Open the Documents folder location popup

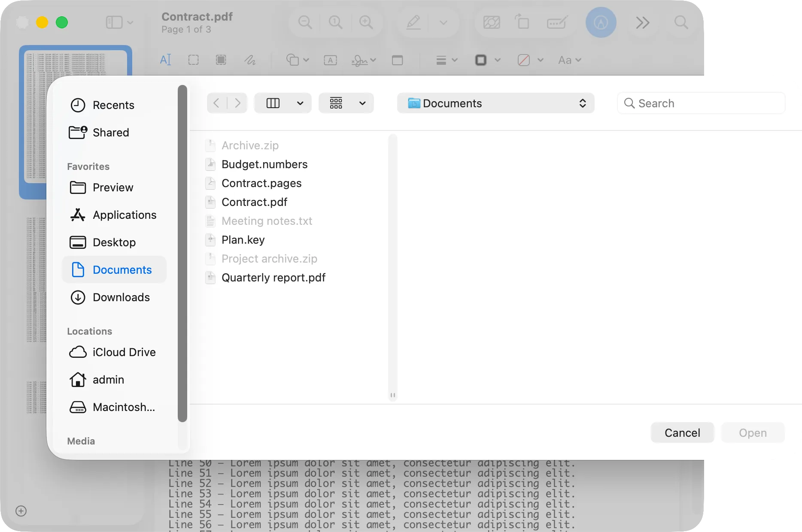496,103
